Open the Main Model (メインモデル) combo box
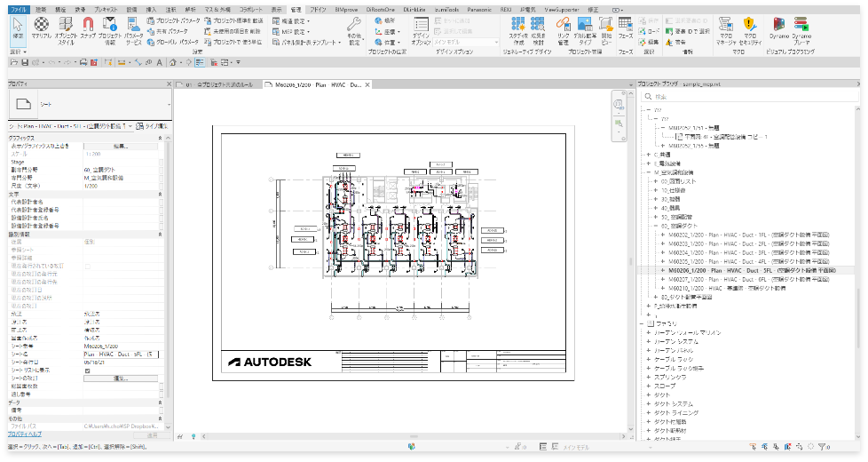868x462 pixels. point(466,42)
